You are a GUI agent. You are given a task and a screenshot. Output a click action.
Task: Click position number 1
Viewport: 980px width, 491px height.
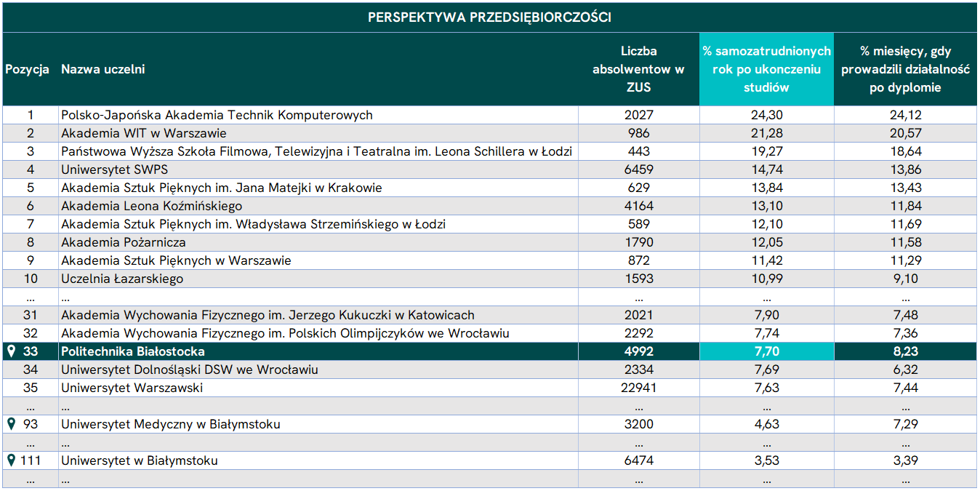pos(31,115)
